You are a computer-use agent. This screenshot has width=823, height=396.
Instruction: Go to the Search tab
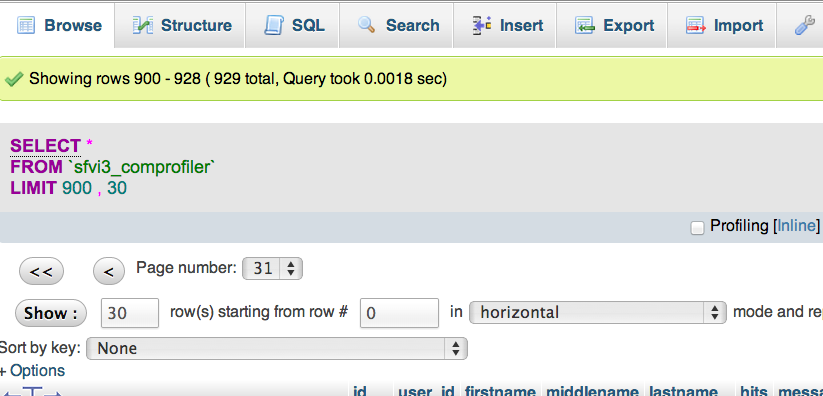pyautogui.click(x=396, y=26)
